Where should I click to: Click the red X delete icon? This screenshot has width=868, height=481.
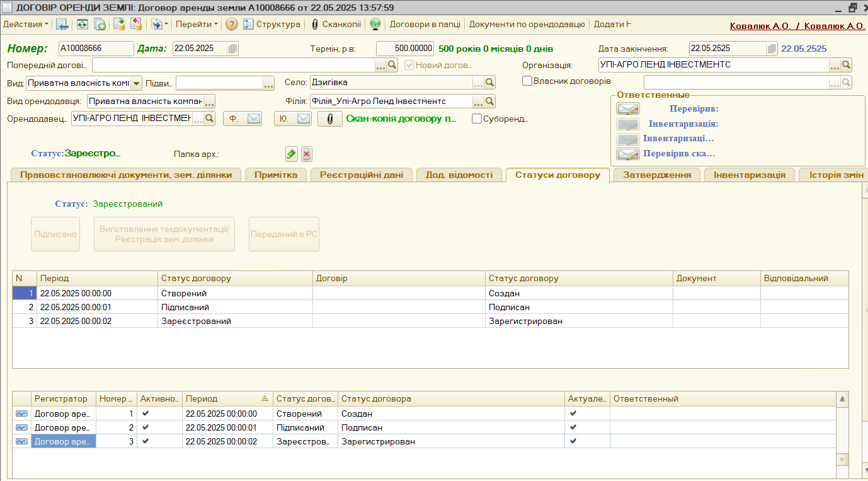point(306,154)
